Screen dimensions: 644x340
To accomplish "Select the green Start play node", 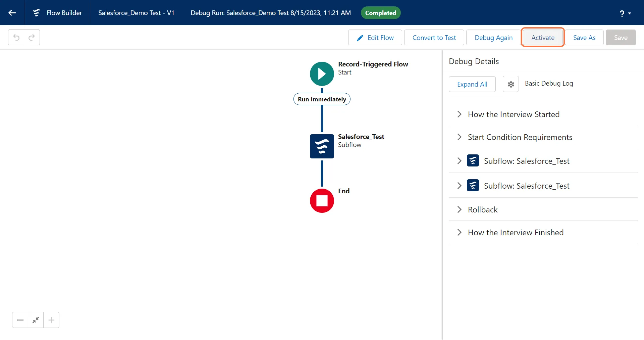I will click(322, 74).
